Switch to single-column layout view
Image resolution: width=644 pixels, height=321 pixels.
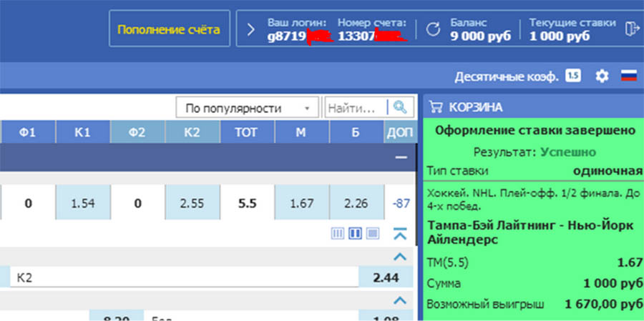pos(372,234)
